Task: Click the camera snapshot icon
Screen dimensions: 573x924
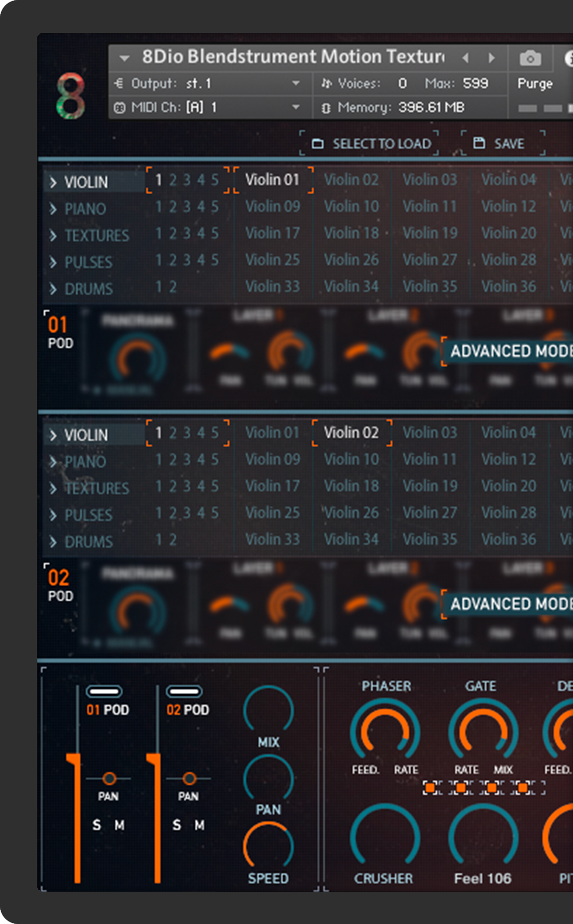Action: pyautogui.click(x=530, y=59)
